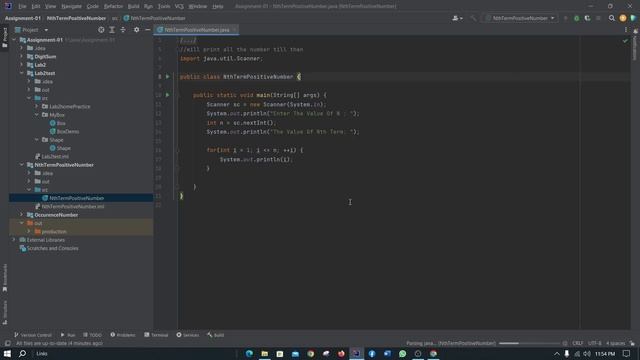Open the Problems tool window
This screenshot has width=640, height=360.
123,335
